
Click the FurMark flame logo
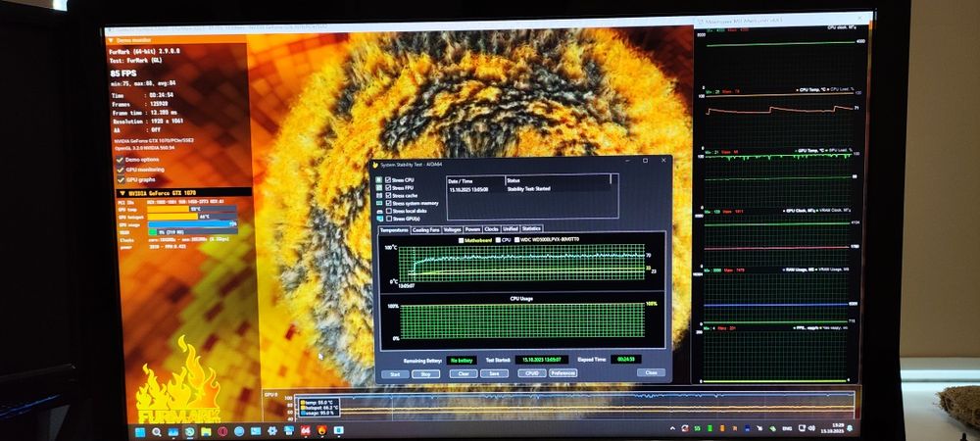click(x=178, y=381)
